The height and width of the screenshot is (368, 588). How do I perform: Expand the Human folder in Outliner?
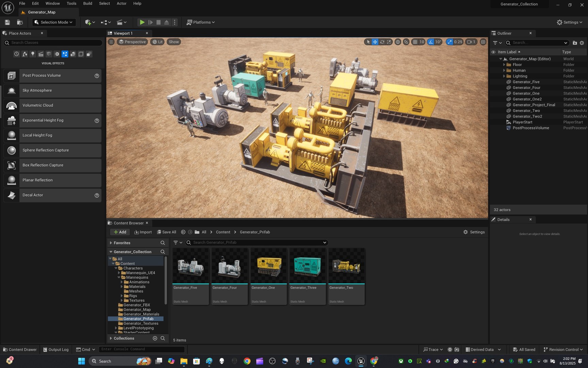pos(504,71)
